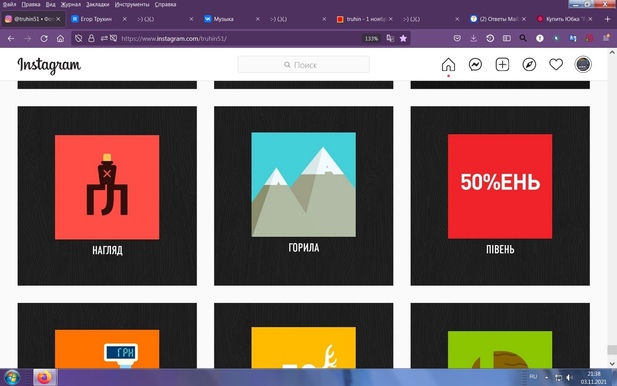Reset the 133% zoom indicator
This screenshot has height=386, width=617.
pyautogui.click(x=371, y=39)
